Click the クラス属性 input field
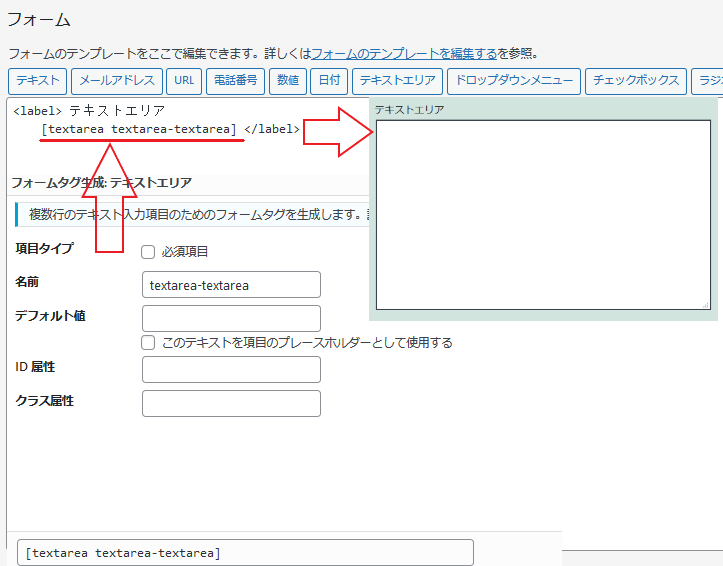 [231, 404]
